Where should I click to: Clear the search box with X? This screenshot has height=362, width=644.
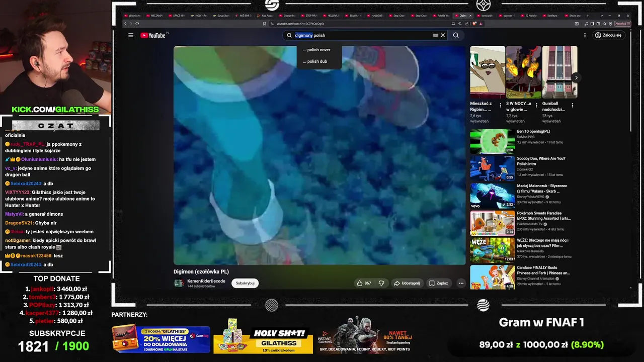point(443,35)
